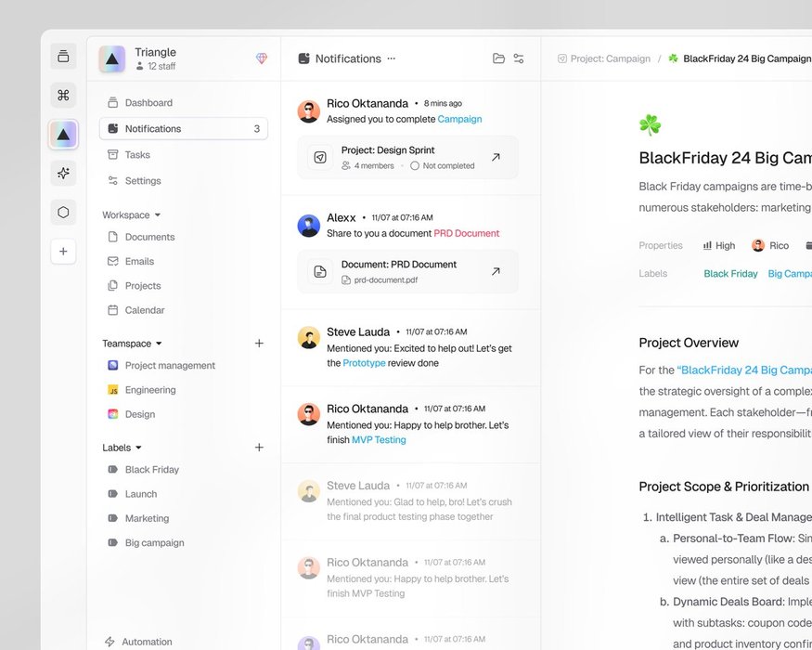Click the Project Scope & Prioritization heading
The height and width of the screenshot is (650, 812).
(x=724, y=487)
